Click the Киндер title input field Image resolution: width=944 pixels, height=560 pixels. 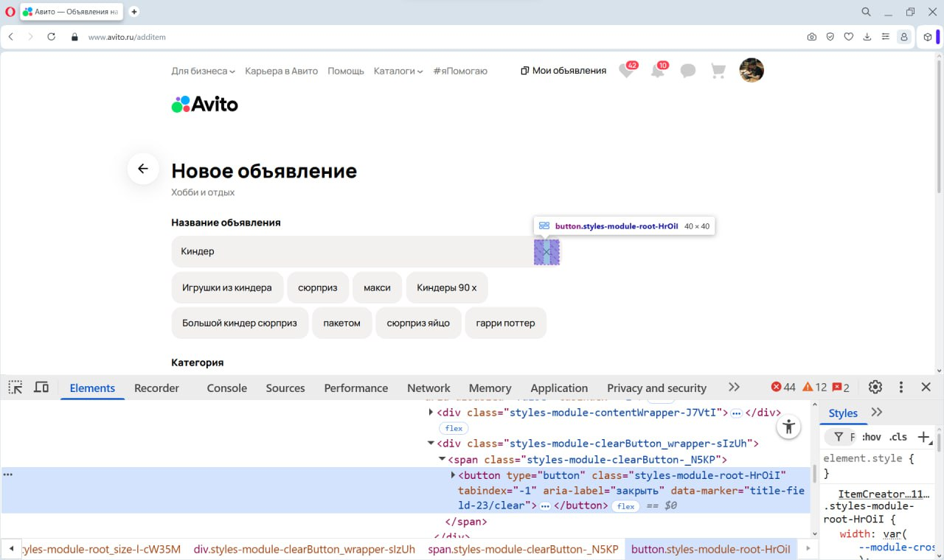tap(332, 251)
